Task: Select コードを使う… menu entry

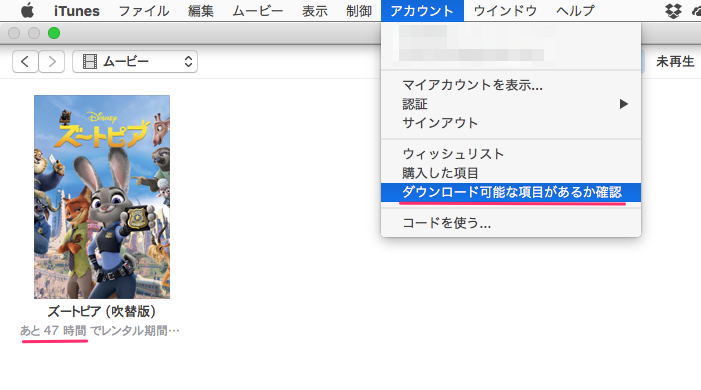Action: 511,223
